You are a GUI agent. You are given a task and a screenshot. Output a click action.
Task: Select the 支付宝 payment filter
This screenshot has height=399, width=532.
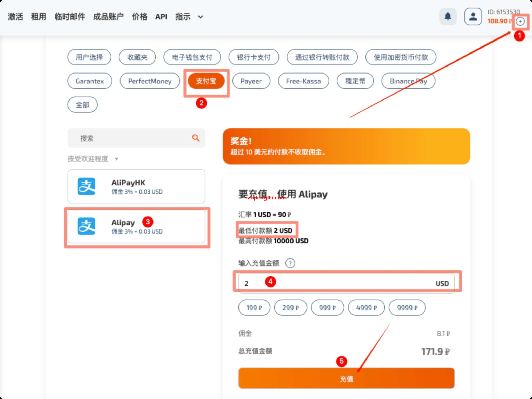(206, 81)
